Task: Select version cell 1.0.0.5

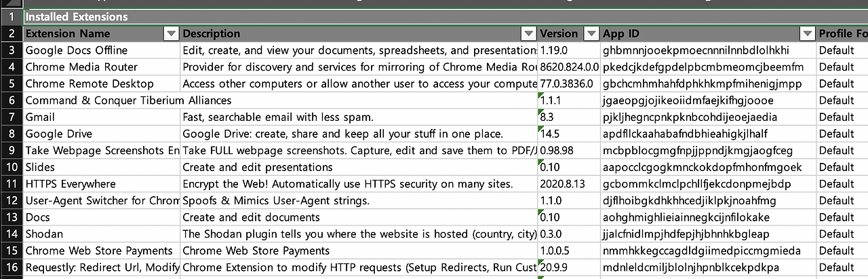Action: pyautogui.click(x=570, y=250)
